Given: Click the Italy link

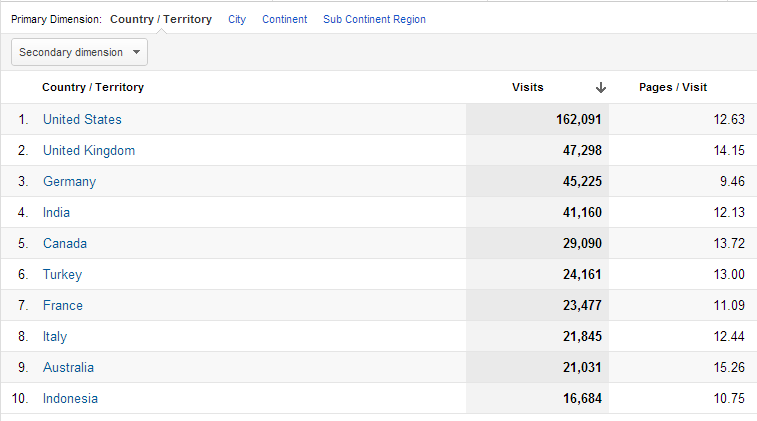Looking at the screenshot, I should [55, 336].
